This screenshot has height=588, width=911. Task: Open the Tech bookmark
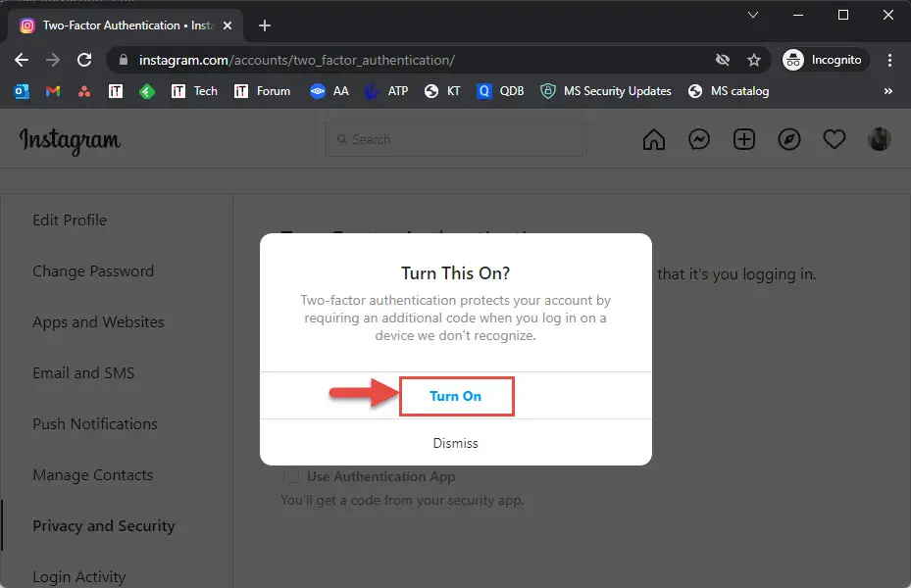pos(194,91)
